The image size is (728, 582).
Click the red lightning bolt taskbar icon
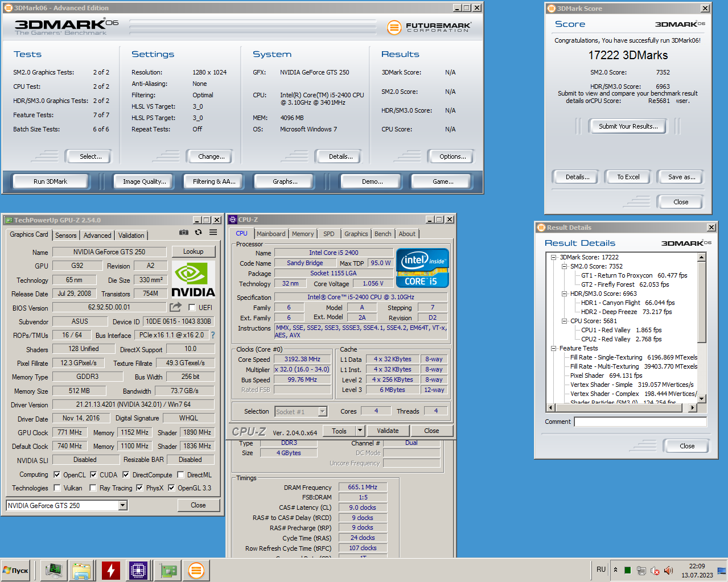pyautogui.click(x=110, y=570)
